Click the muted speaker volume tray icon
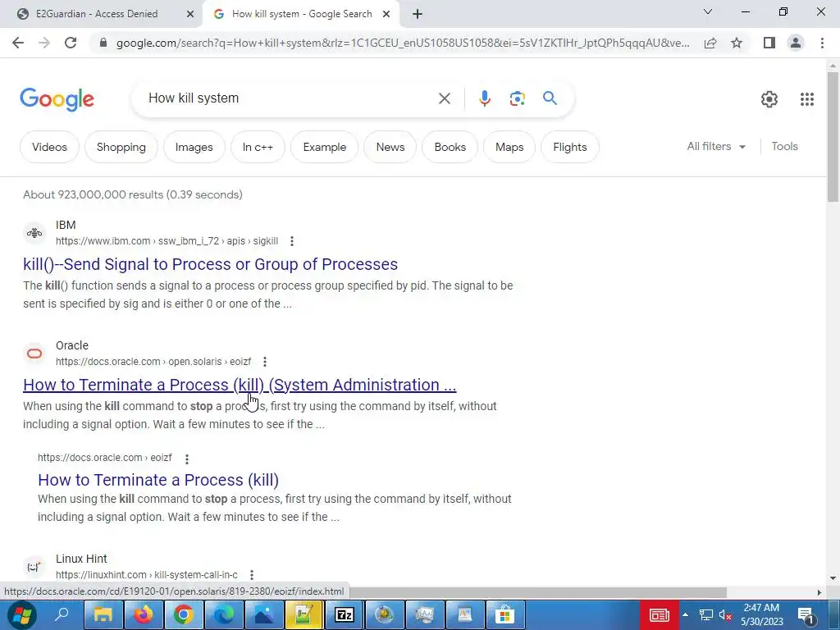This screenshot has height=630, width=840. click(725, 615)
